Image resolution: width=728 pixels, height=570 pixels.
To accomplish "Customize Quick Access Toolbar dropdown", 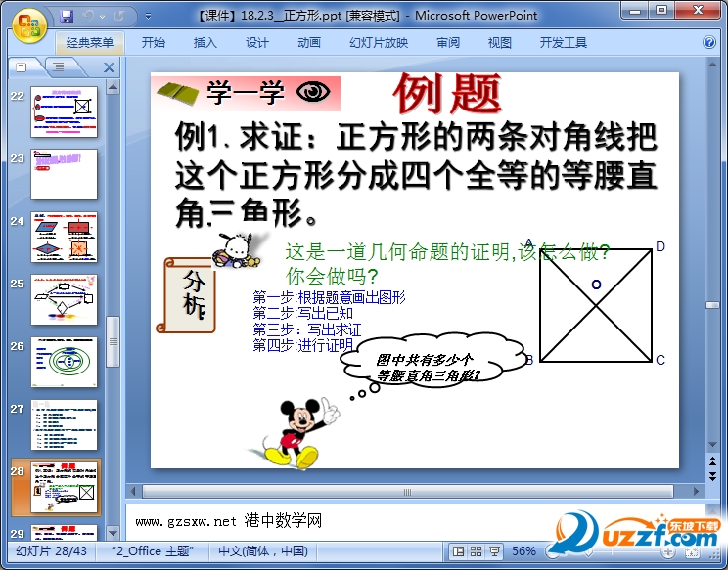I will pyautogui.click(x=148, y=17).
